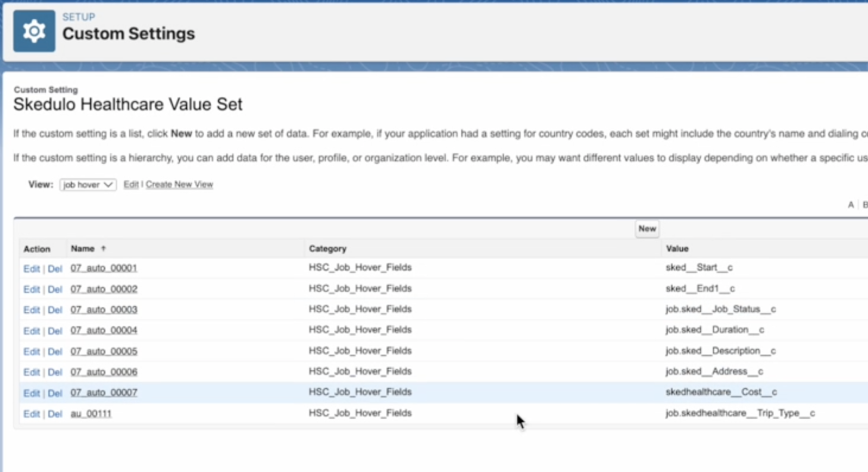Delete the au_00111 record
Image resolution: width=868 pixels, height=472 pixels.
55,414
